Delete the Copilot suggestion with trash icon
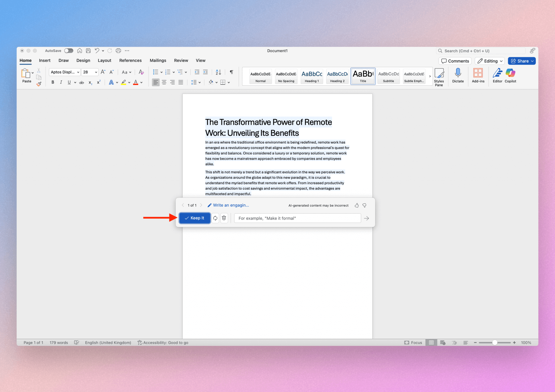The image size is (555, 392). (224, 218)
